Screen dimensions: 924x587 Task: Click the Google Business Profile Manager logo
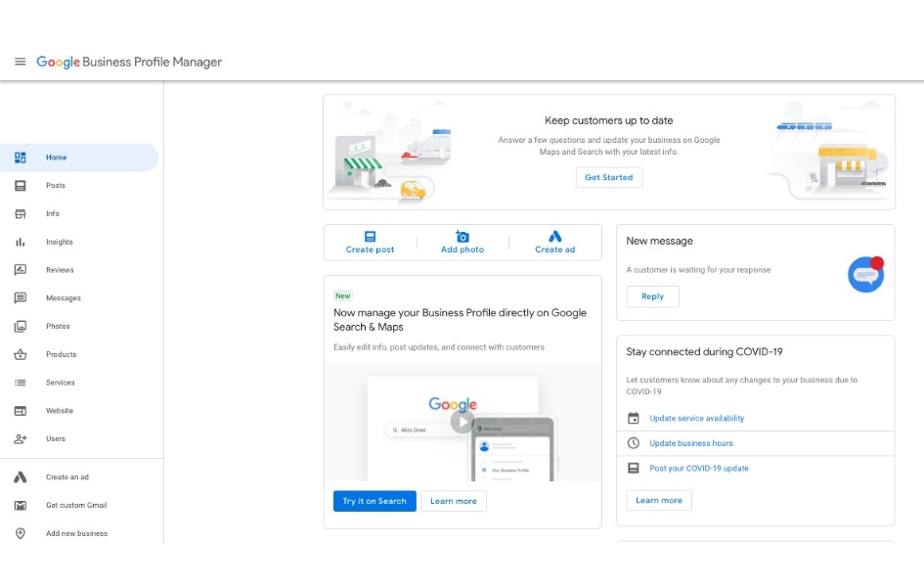point(129,62)
